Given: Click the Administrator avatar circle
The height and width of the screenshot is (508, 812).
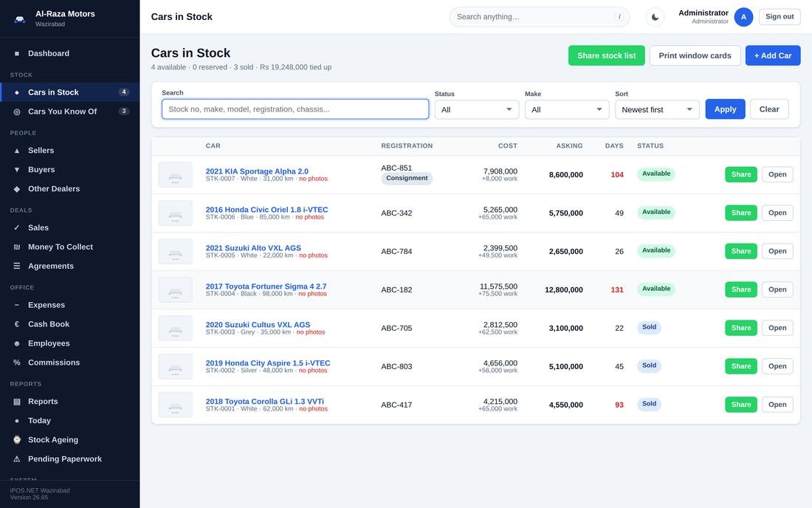Looking at the screenshot, I should [x=743, y=17].
